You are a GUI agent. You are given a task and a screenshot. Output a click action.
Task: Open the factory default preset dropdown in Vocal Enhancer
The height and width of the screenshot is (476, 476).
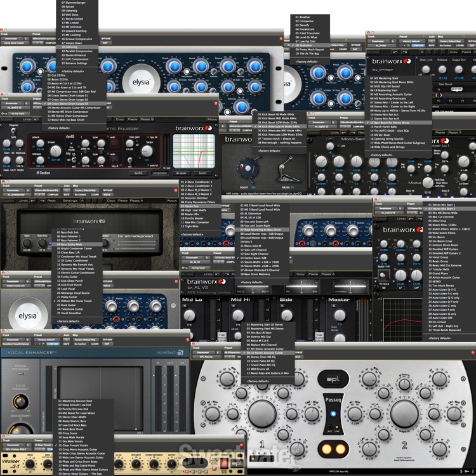click(x=46, y=340)
